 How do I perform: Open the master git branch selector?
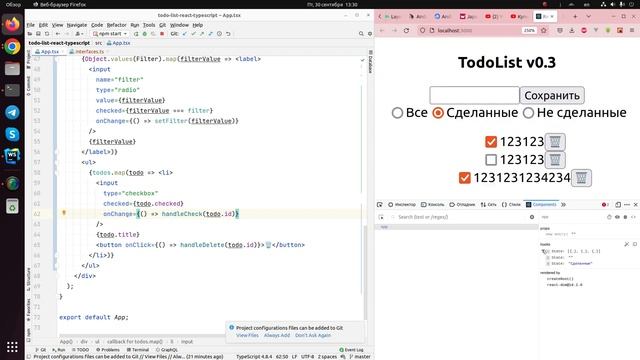pos(360,356)
